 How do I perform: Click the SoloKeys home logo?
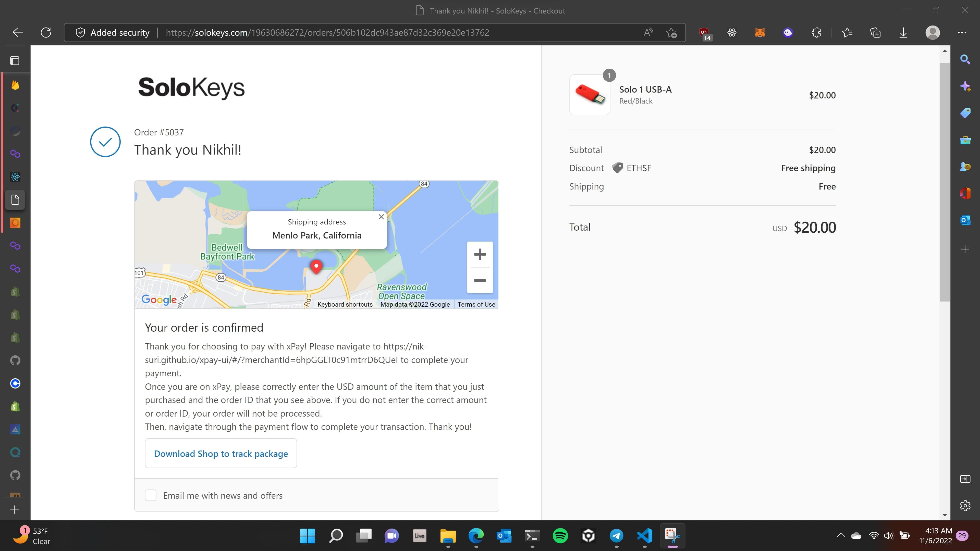[191, 86]
